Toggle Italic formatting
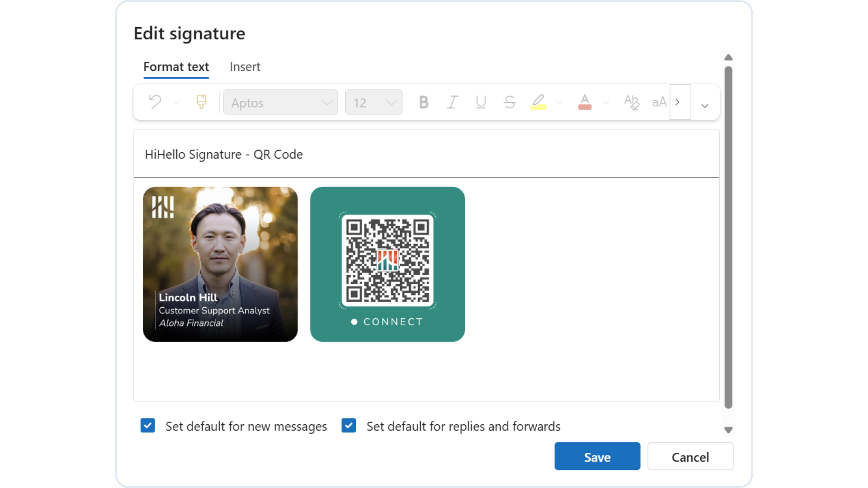Image resolution: width=868 pixels, height=488 pixels. [x=452, y=102]
